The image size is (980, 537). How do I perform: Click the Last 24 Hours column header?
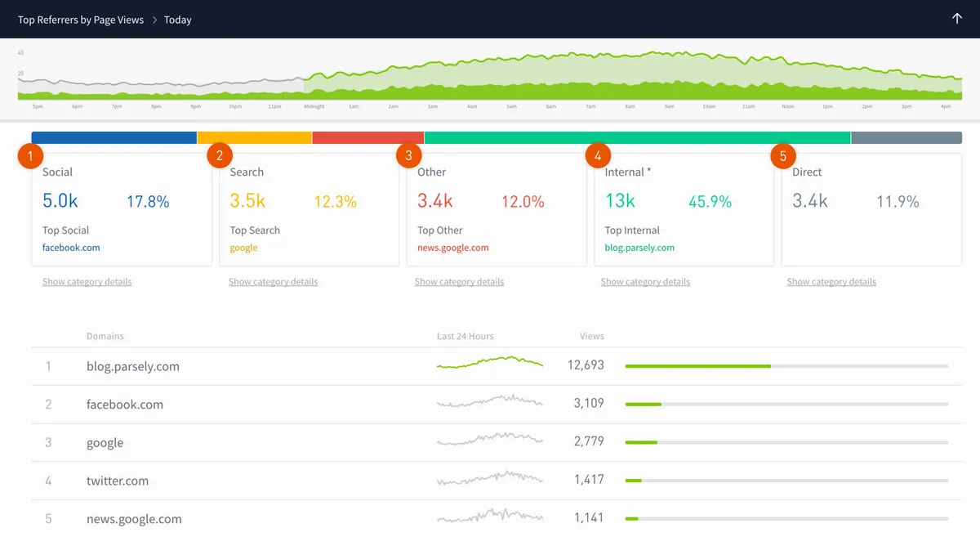click(465, 336)
